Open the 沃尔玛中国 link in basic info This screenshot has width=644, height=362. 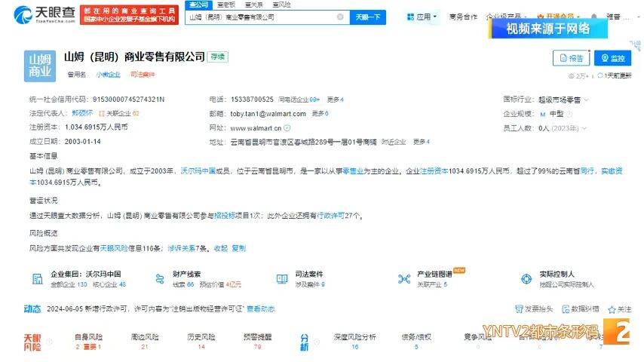[198, 170]
